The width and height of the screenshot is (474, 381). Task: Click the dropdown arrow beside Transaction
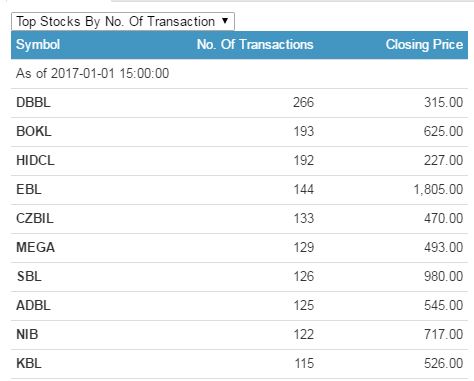pos(225,21)
